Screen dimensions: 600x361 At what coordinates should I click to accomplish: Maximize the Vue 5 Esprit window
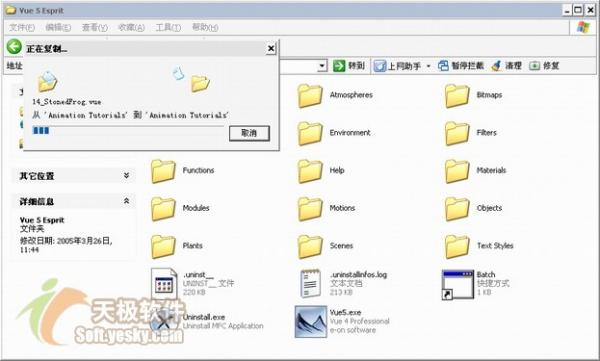coord(579,10)
